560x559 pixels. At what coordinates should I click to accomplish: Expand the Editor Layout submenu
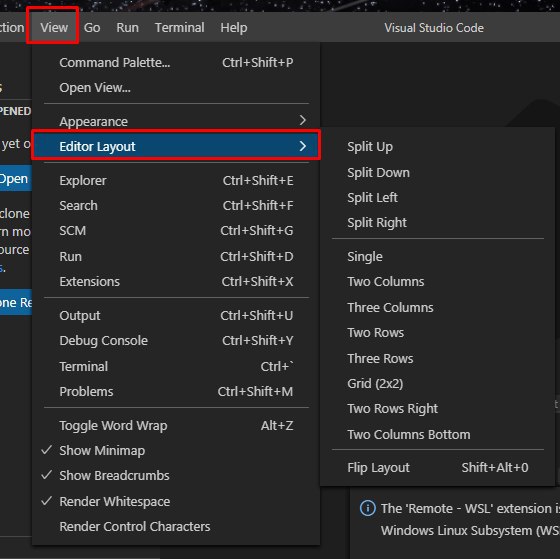tap(176, 146)
